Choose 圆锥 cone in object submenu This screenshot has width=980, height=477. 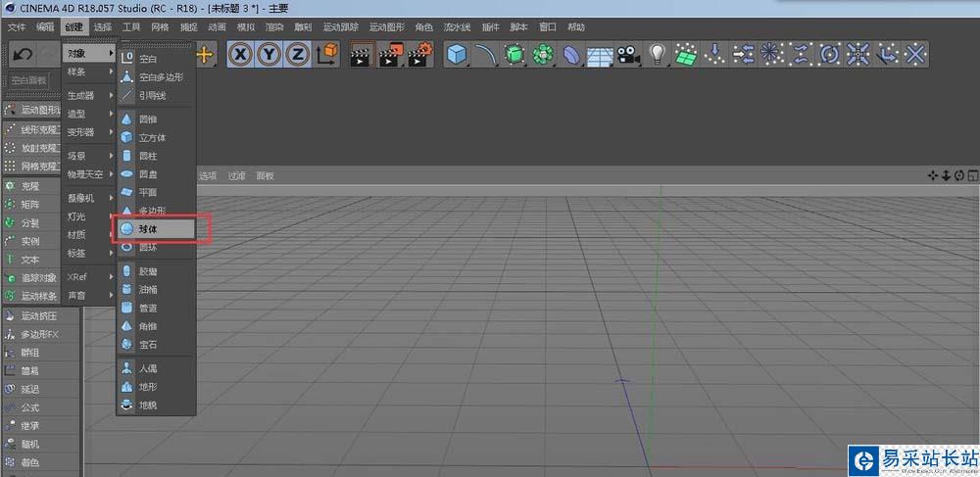click(157, 119)
